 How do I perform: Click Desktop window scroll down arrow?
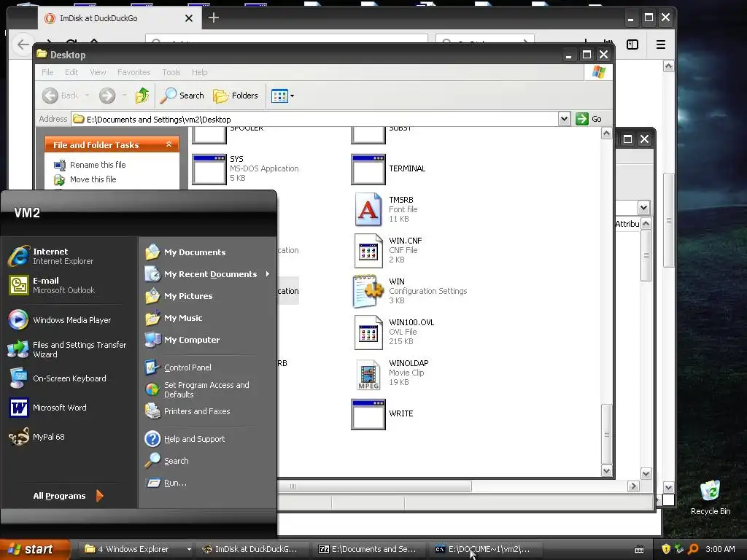point(606,471)
